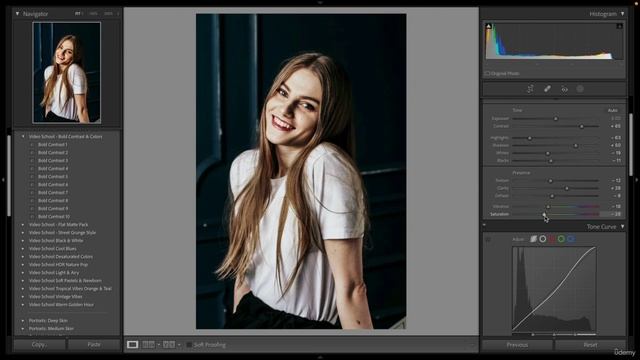Choose the Loupe view mode icon

132,344
